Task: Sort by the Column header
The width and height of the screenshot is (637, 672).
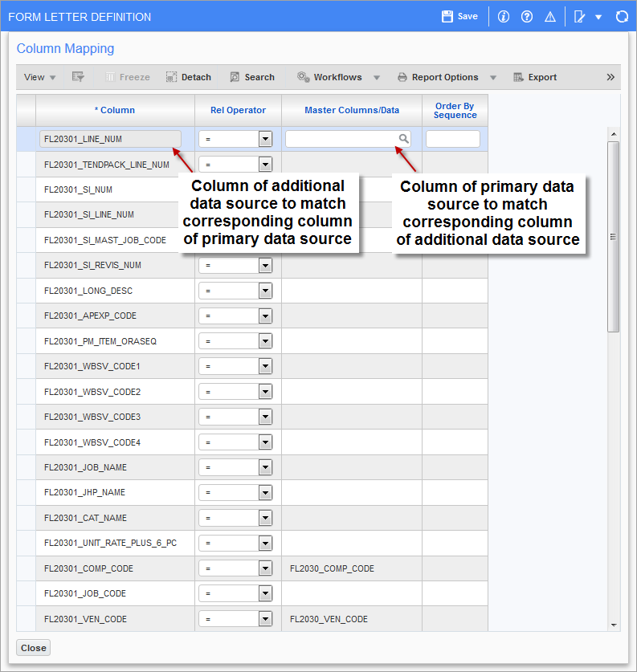Action: [115, 110]
